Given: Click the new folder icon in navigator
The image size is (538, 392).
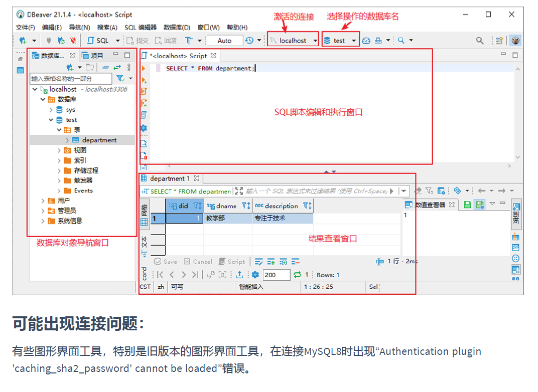Looking at the screenshot, I should 90,67.
